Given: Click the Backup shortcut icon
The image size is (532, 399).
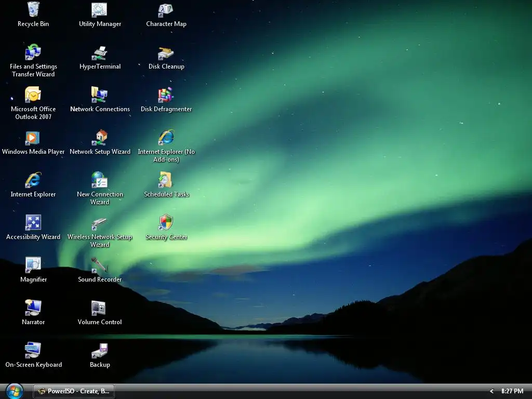Looking at the screenshot, I should click(99, 351).
